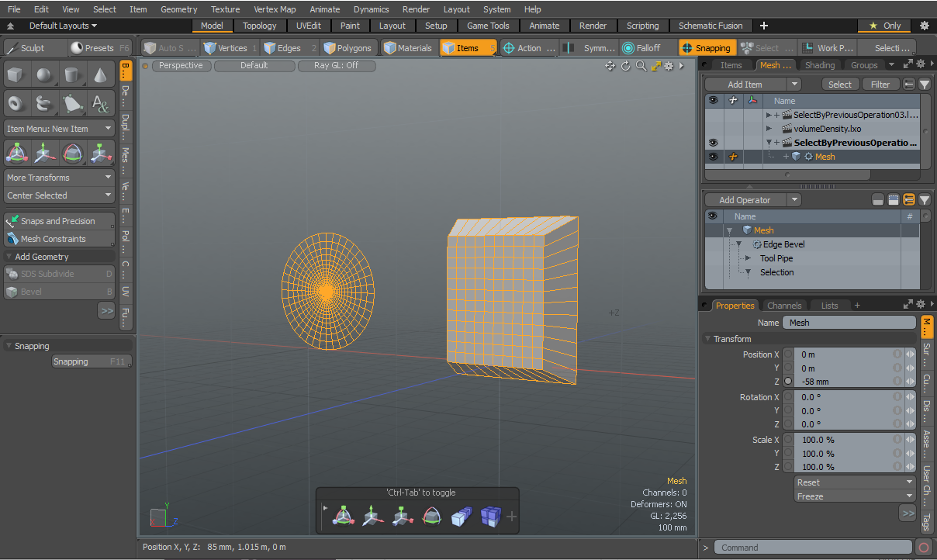Click the viewport pan (move view) icon
This screenshot has height=560, width=937.
(x=610, y=66)
